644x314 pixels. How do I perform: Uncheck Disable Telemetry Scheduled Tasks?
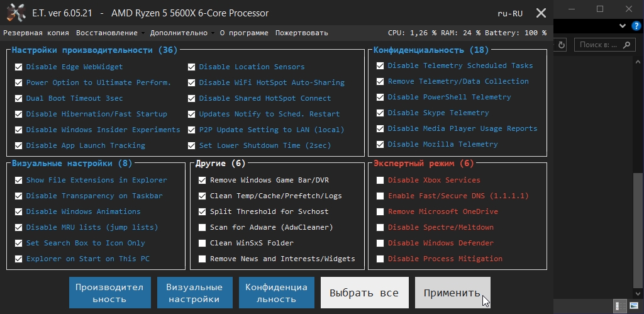[x=380, y=65]
